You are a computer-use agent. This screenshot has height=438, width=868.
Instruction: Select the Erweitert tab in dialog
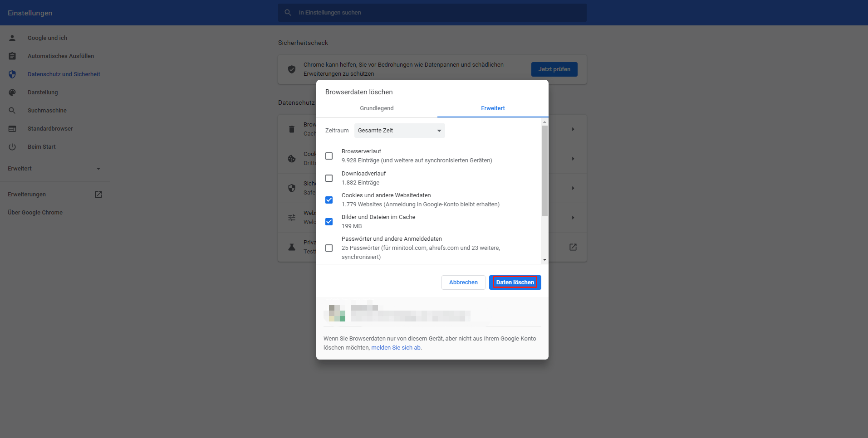click(x=493, y=108)
